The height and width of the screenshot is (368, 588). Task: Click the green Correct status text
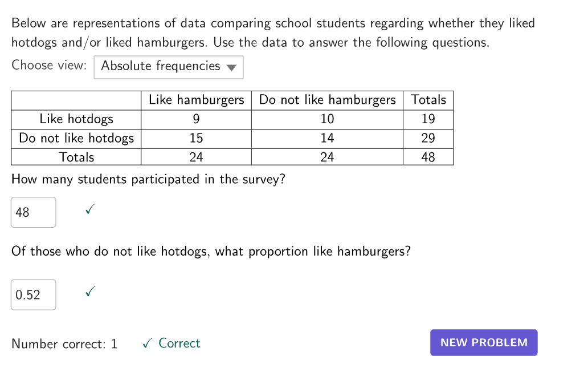179,343
